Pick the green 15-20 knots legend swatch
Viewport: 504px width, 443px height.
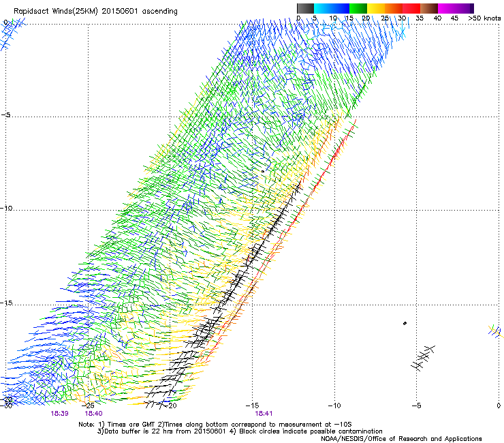click(358, 8)
